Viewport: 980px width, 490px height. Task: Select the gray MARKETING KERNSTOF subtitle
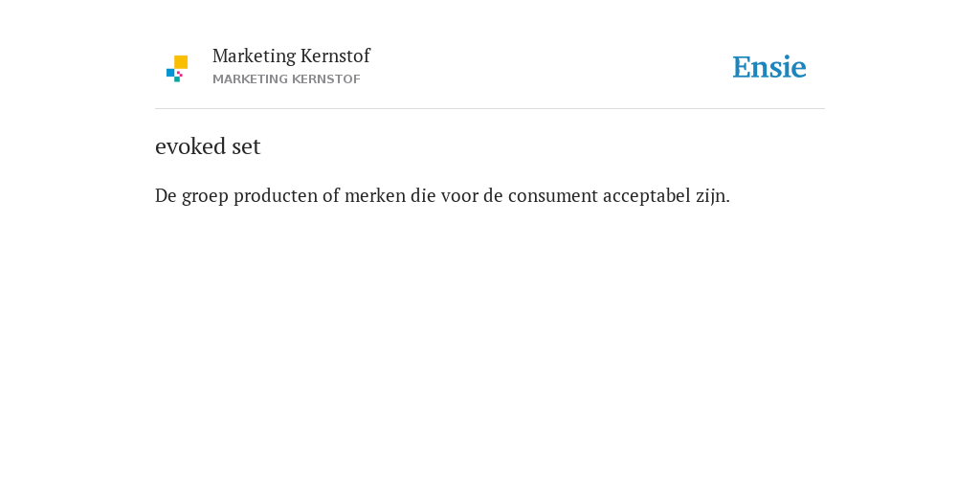(286, 79)
